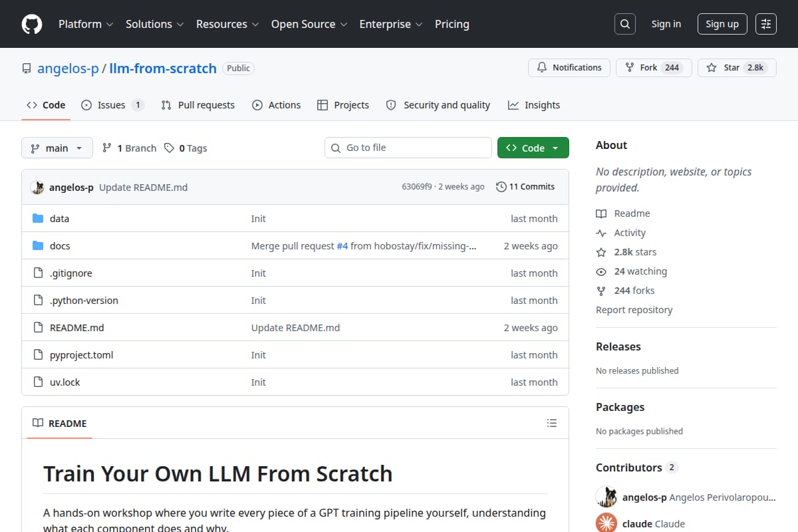Switch to the Security and quality tab

pos(438,105)
